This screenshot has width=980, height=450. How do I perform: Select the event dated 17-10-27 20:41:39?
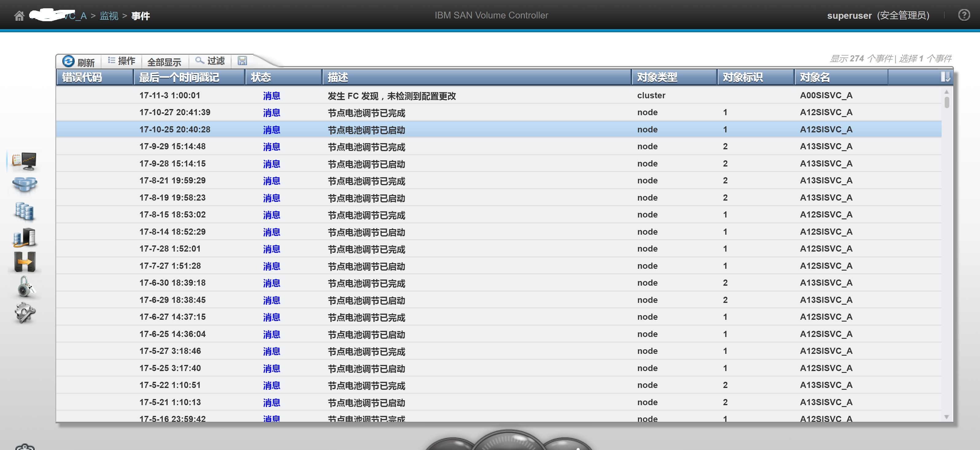coord(498,113)
